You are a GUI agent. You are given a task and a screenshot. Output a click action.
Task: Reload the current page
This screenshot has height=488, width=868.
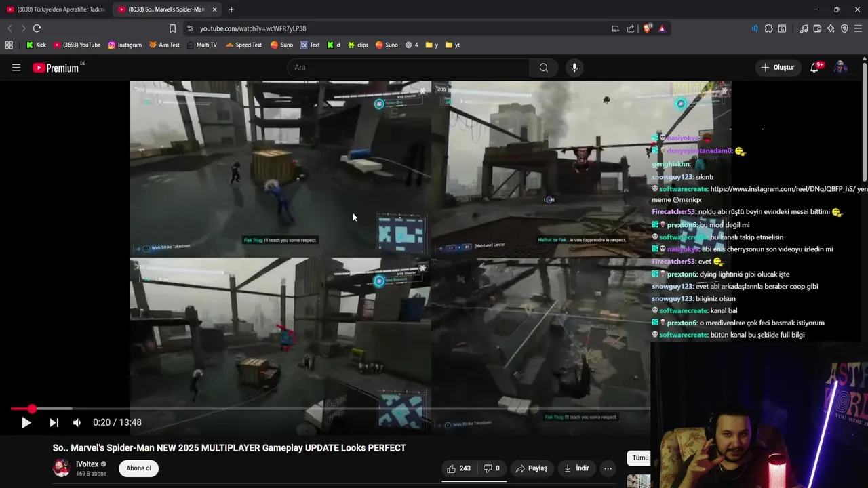click(x=37, y=28)
